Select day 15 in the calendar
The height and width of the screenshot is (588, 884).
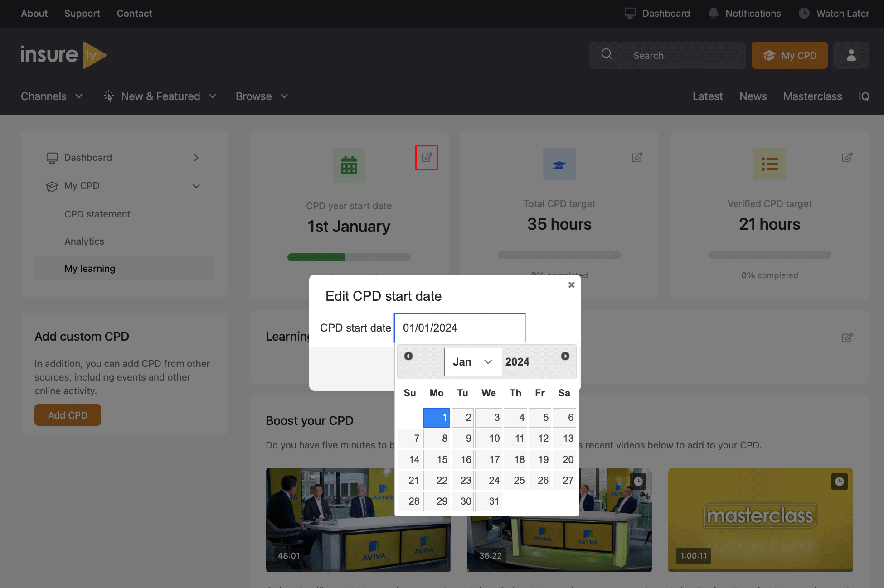pos(437,459)
